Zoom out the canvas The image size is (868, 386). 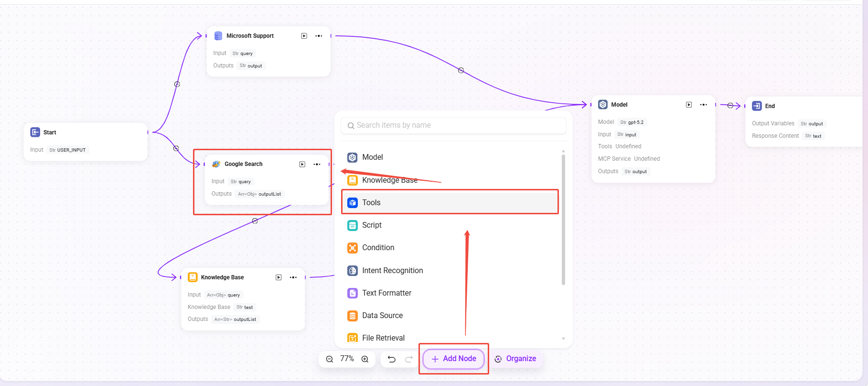330,359
